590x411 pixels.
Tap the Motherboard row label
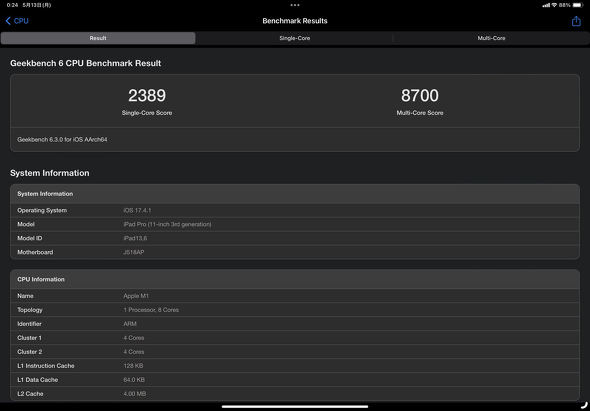[35, 252]
